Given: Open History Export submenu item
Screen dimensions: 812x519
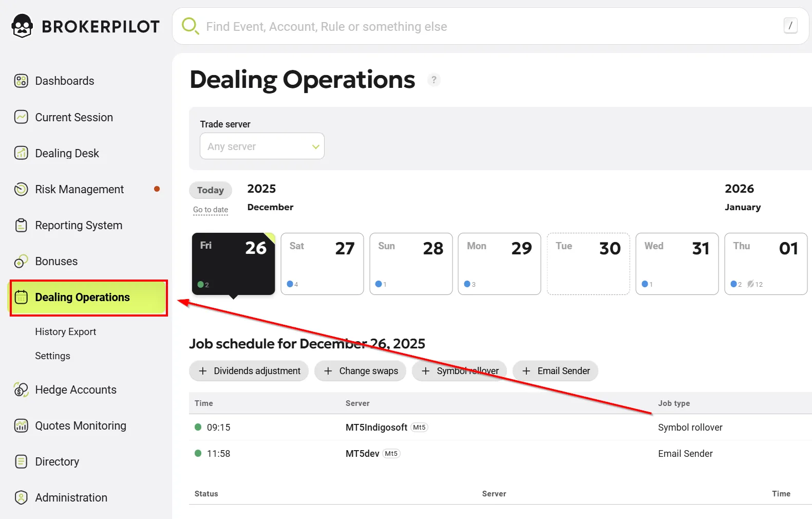Looking at the screenshot, I should (65, 332).
